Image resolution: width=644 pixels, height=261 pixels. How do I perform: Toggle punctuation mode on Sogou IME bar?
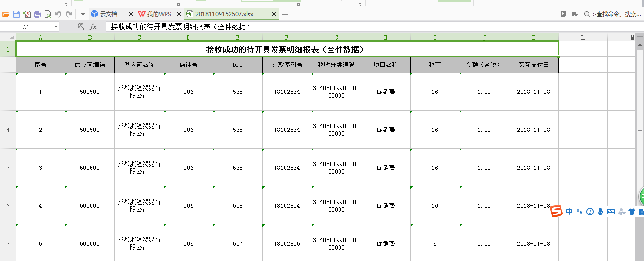click(580, 212)
